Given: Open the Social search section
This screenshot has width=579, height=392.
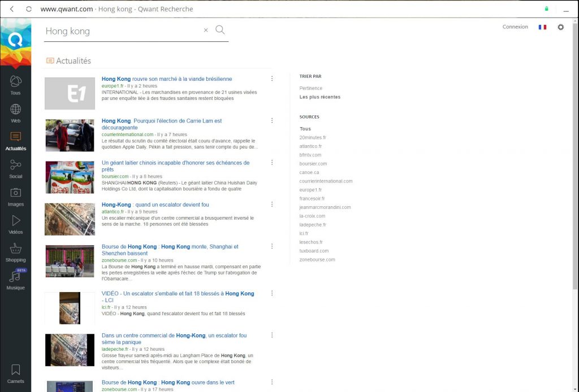Looking at the screenshot, I should pos(15,168).
